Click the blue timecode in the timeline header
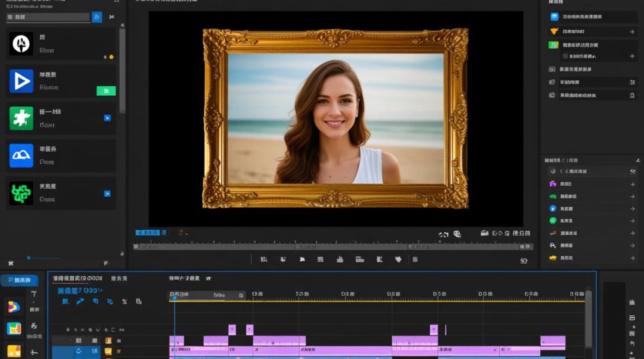 80,291
